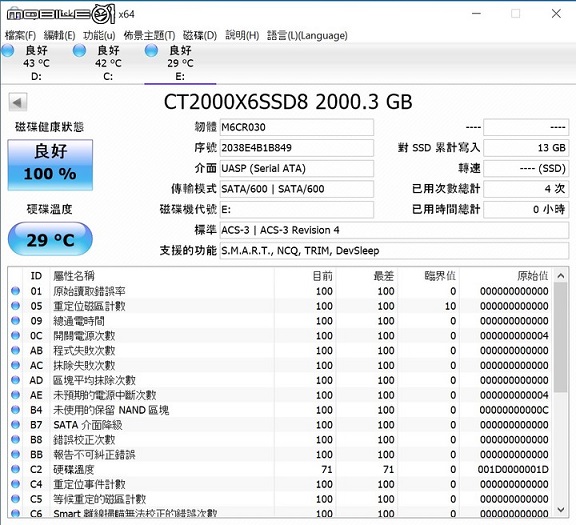
Task: Click the 屬性名稱 column header
Action: 74,276
